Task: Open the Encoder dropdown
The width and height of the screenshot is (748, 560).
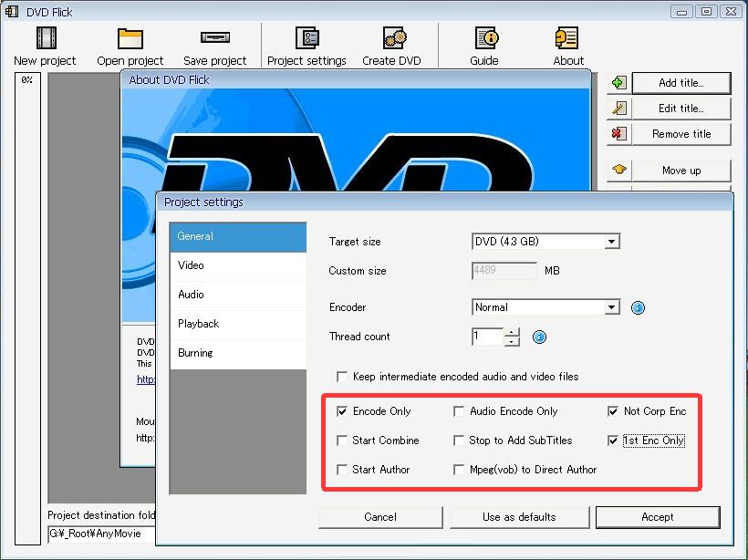Action: (x=611, y=307)
